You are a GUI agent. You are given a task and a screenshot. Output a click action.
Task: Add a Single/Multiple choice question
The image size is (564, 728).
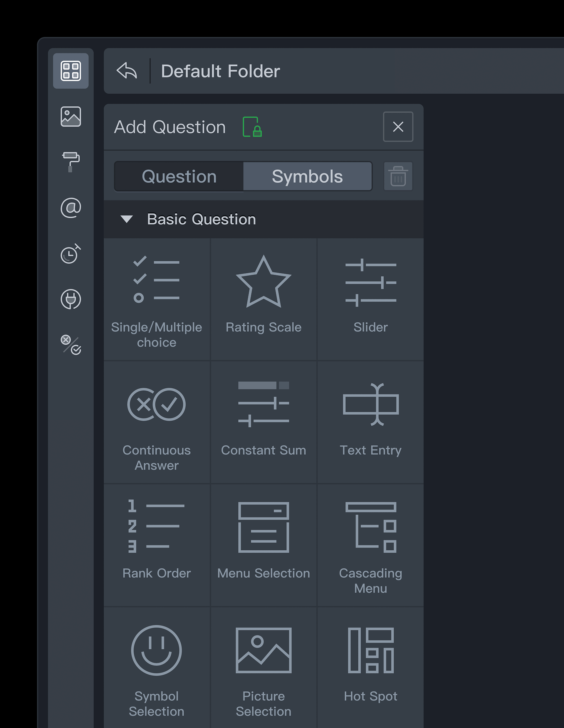click(157, 299)
